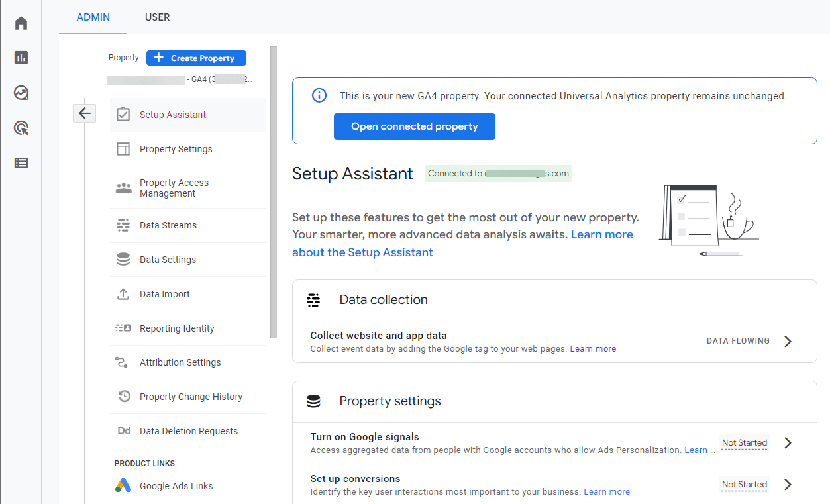Click the Property settings stack icon
Viewport: 830px width, 504px height.
pyautogui.click(x=313, y=401)
